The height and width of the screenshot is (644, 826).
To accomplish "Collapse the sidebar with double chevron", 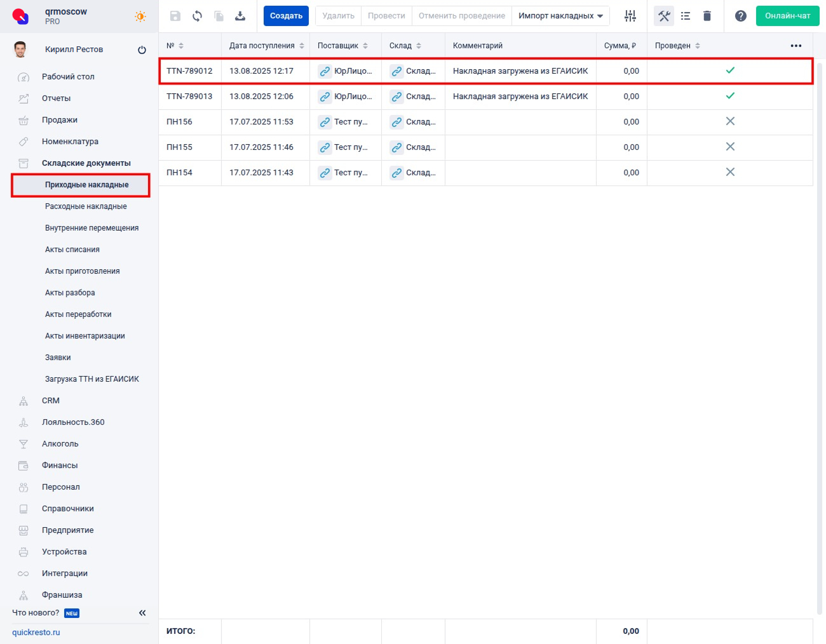I will [142, 613].
